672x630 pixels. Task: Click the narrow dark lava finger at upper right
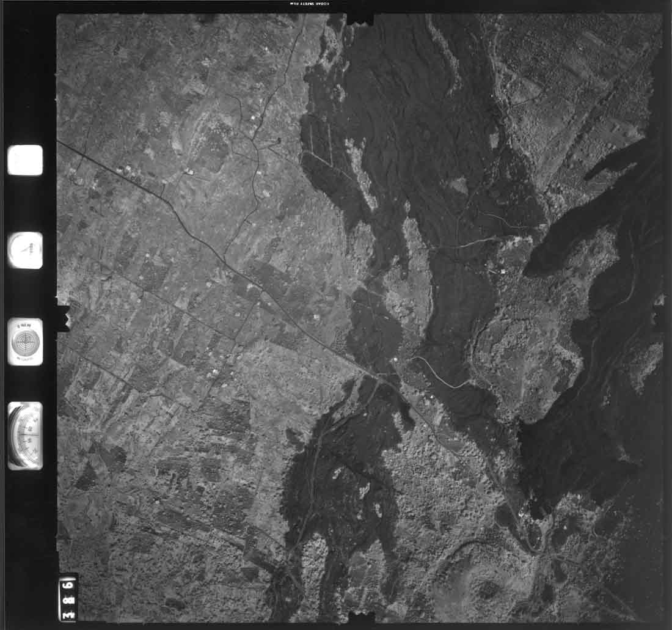[617, 160]
